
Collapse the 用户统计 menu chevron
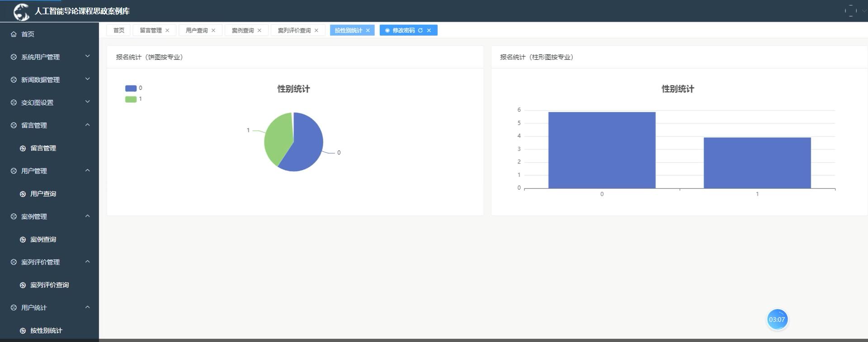[88, 307]
